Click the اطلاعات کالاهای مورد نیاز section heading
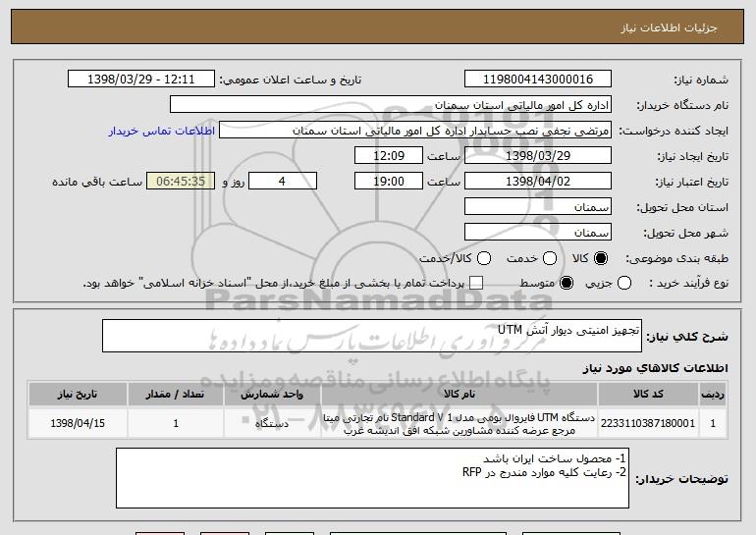The width and height of the screenshot is (756, 535). coord(655,368)
